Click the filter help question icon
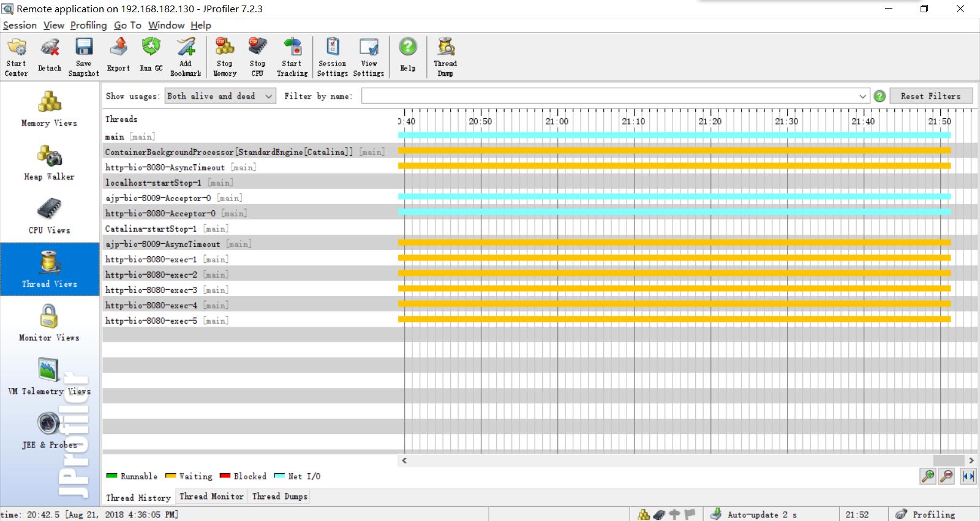 pos(880,96)
